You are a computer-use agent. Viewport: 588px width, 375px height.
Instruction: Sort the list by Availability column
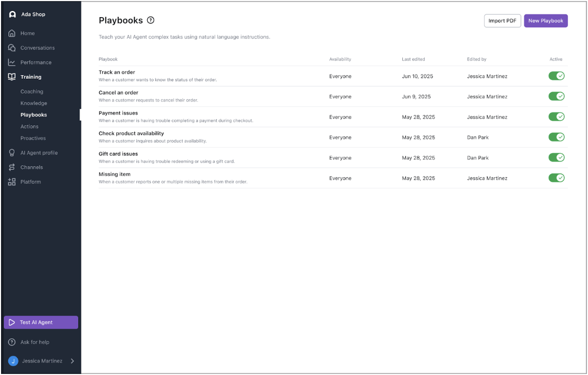[340, 59]
